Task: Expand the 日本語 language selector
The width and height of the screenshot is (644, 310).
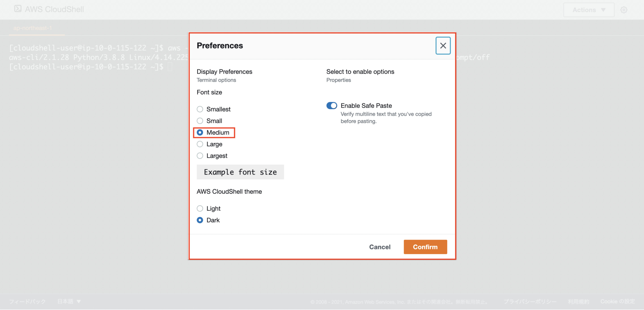Action: click(x=69, y=301)
